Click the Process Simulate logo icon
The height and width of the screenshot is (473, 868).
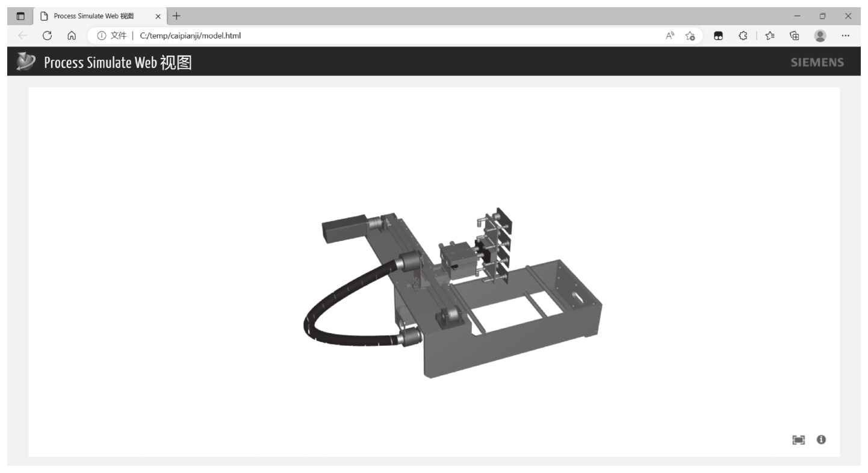26,61
